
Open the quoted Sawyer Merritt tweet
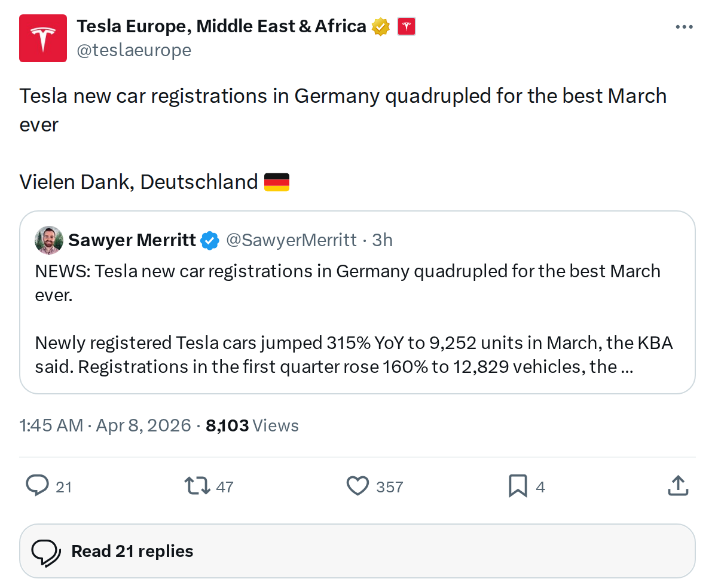[x=357, y=317]
